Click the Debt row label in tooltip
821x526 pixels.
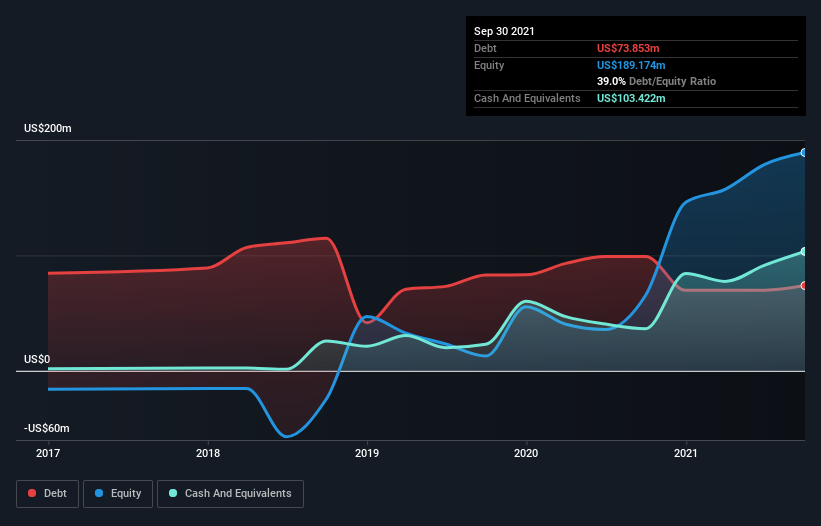pos(485,48)
